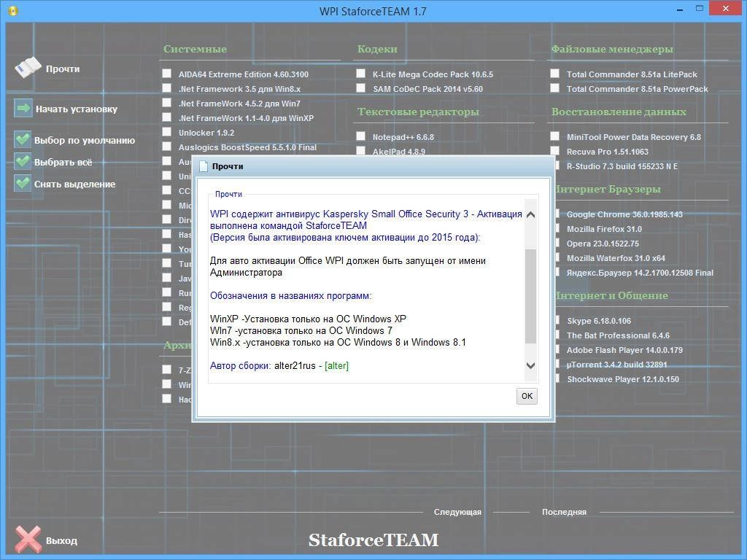Click the red X Выход icon
Viewport: 747px width, 560px height.
28,540
